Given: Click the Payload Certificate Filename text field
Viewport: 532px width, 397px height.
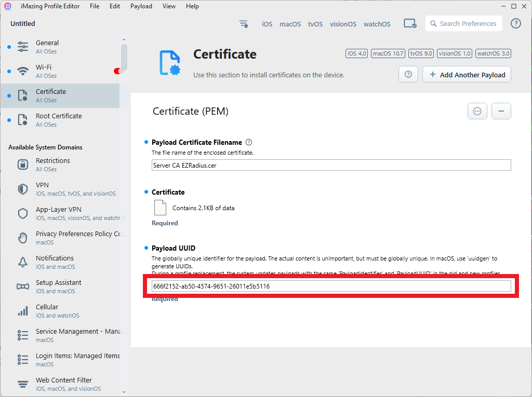Looking at the screenshot, I should coord(331,165).
